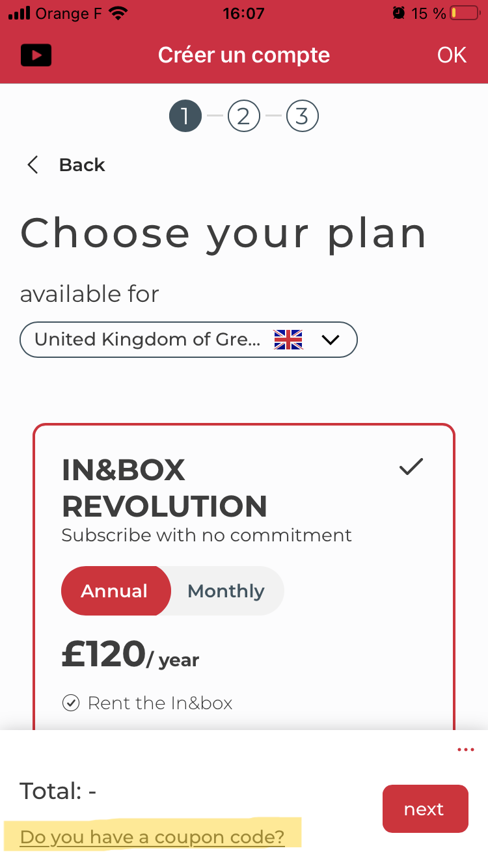
Task: Tap the Wi-Fi status bar icon
Action: click(118, 13)
